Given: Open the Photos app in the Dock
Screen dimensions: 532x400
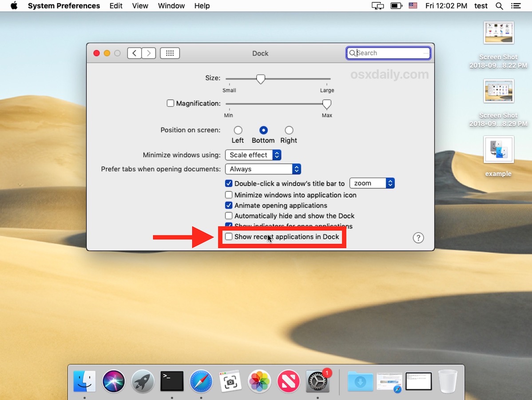Looking at the screenshot, I should point(259,381).
